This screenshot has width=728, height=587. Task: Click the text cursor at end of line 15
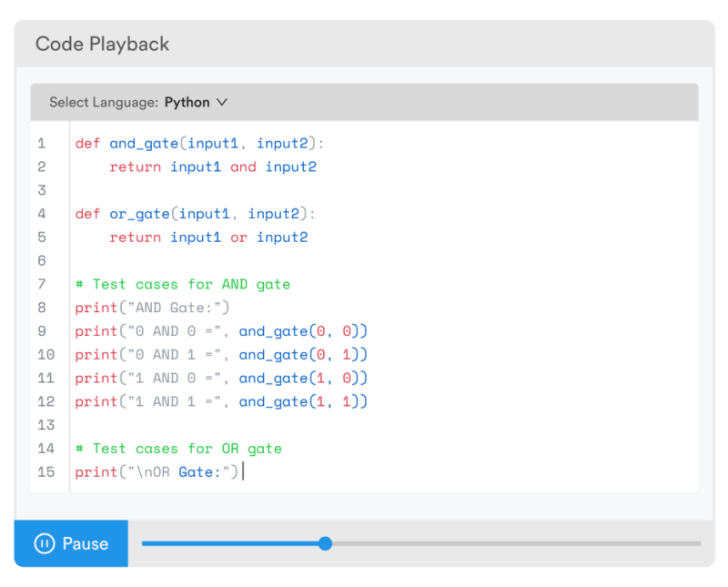(242, 471)
